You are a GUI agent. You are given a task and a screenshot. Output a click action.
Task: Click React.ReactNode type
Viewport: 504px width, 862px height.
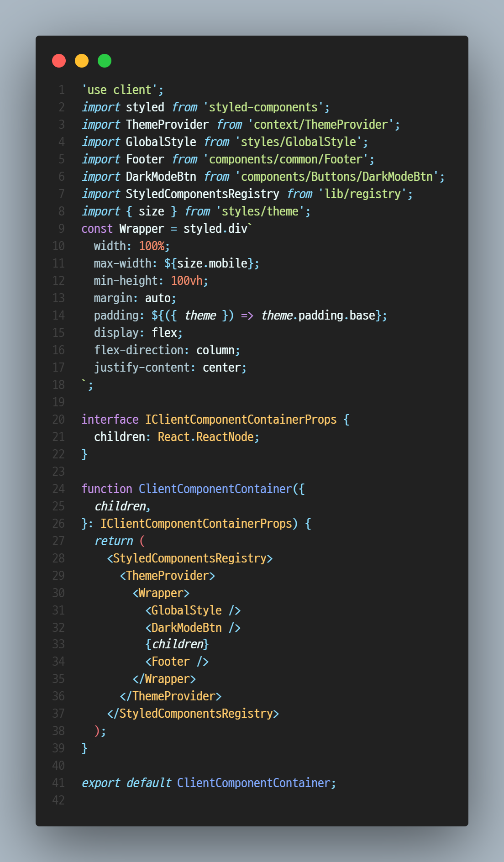pos(206,437)
